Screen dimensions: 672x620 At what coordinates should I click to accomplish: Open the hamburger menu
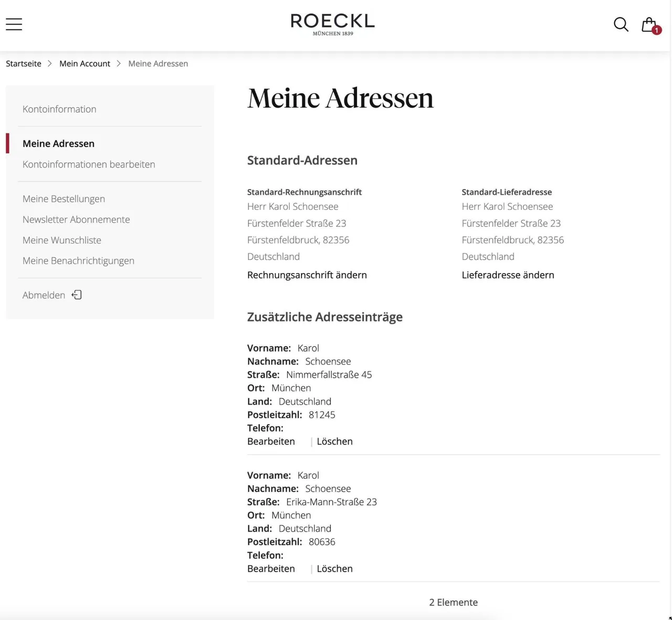point(14,24)
